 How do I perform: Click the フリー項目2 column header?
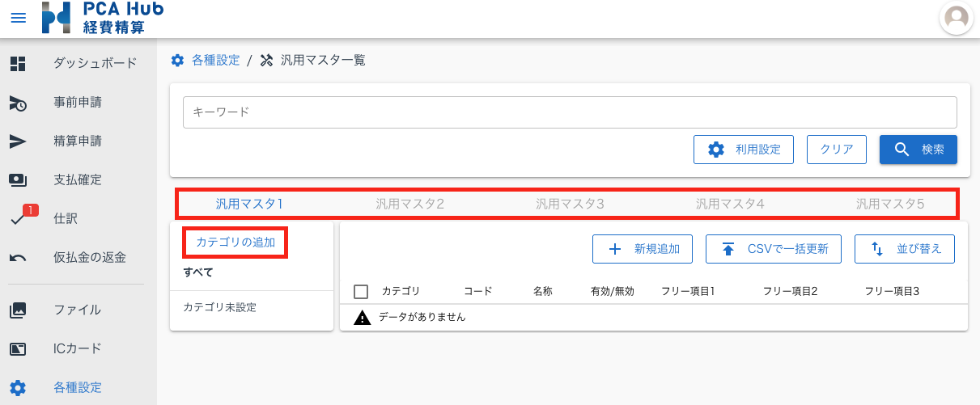coord(790,291)
